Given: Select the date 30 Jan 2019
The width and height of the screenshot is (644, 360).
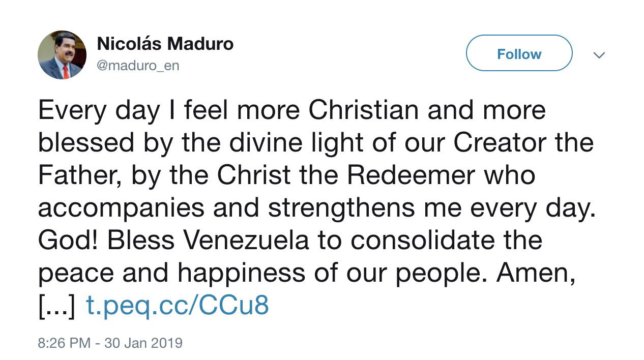Looking at the screenshot, I should 143,343.
